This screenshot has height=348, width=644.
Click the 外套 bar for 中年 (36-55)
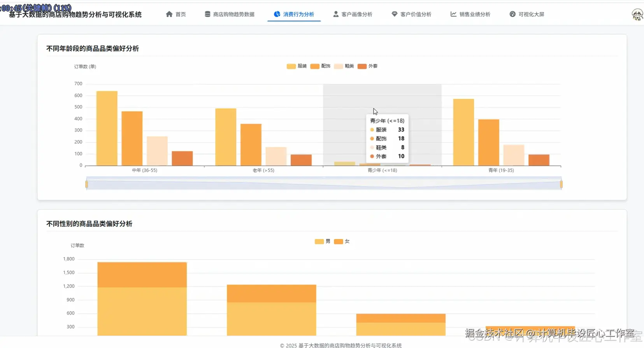182,158
